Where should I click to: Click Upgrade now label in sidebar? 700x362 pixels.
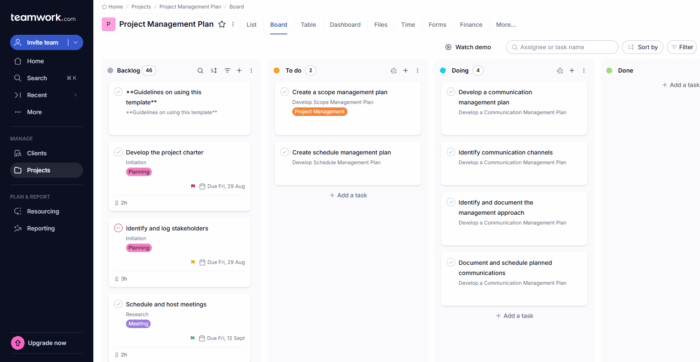point(47,343)
